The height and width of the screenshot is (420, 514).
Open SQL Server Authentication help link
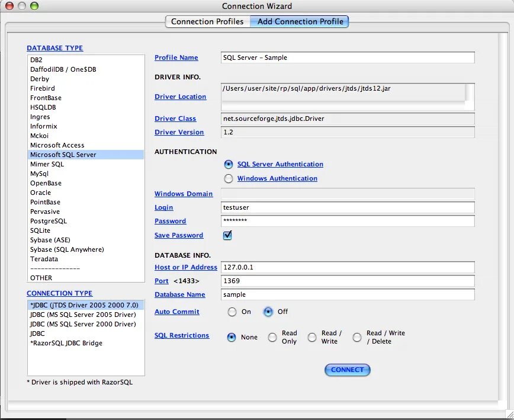[280, 164]
